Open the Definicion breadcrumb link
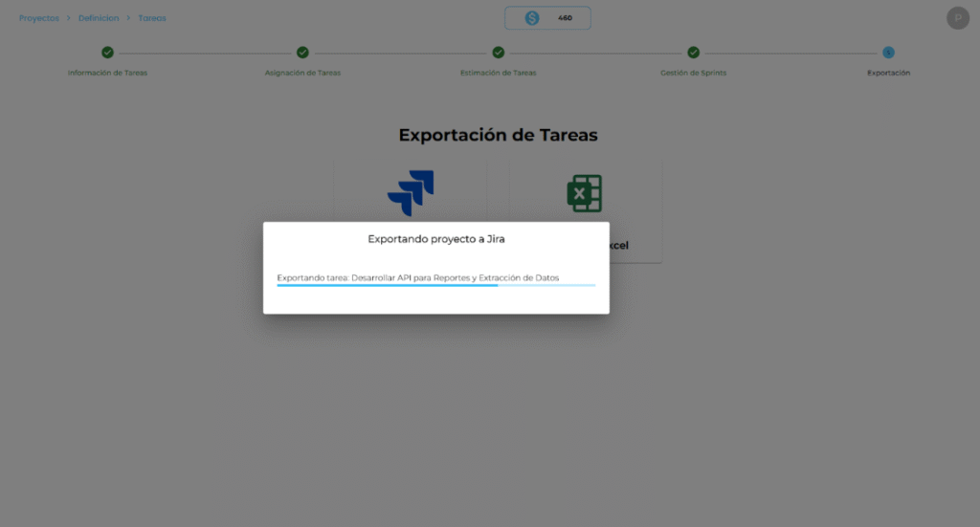The width and height of the screenshot is (980, 527). point(99,18)
